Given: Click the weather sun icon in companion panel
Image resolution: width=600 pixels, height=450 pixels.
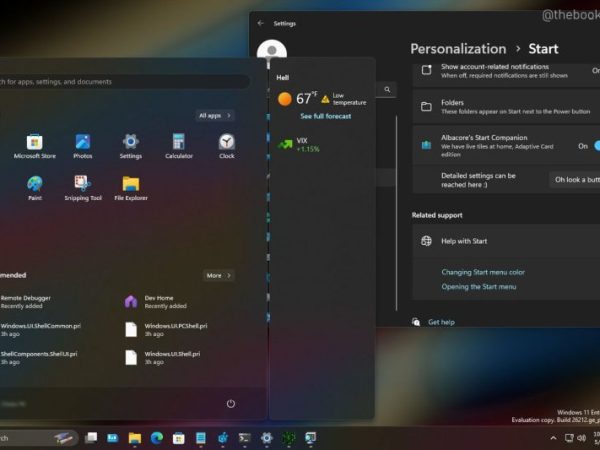Looking at the screenshot, I should (284, 99).
